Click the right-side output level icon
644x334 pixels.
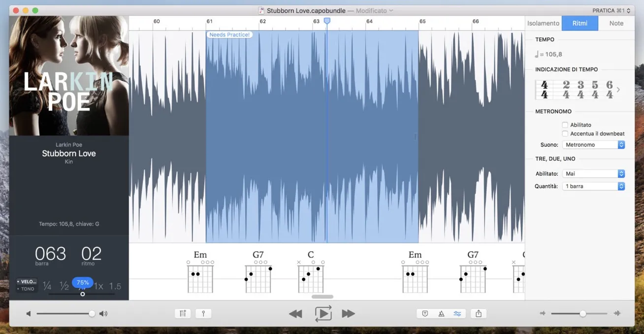coord(616,313)
